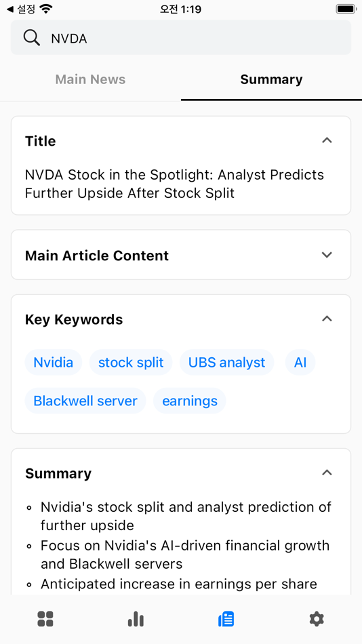The height and width of the screenshot is (644, 362).
Task: Open settings gear in bottom bar
Action: [317, 618]
